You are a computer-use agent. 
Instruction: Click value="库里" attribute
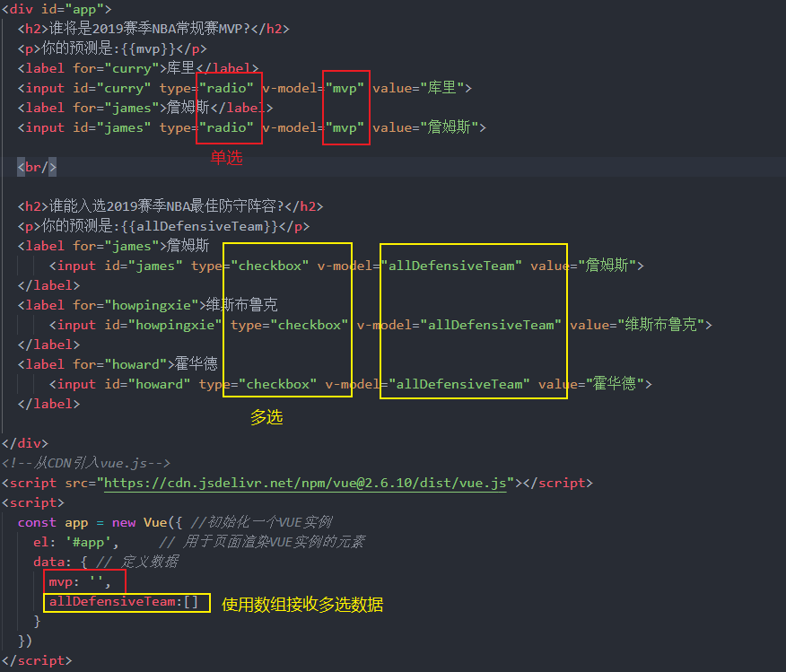417,88
